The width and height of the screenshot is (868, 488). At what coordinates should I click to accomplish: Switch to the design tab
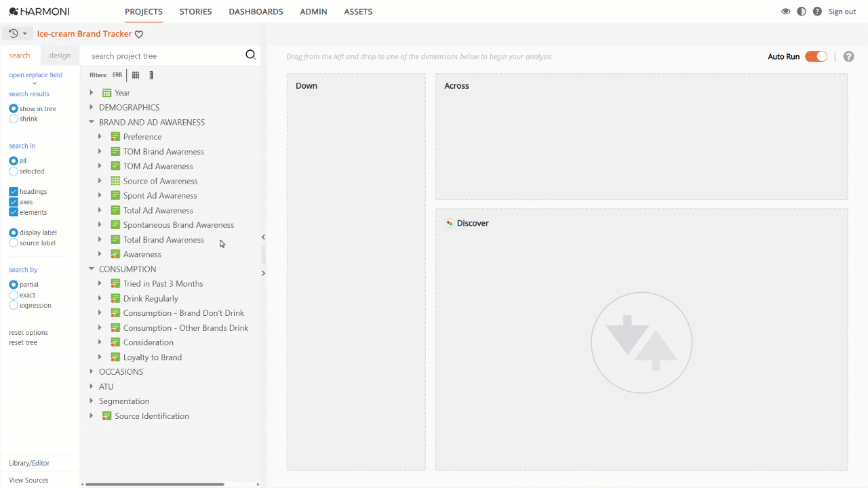(60, 56)
